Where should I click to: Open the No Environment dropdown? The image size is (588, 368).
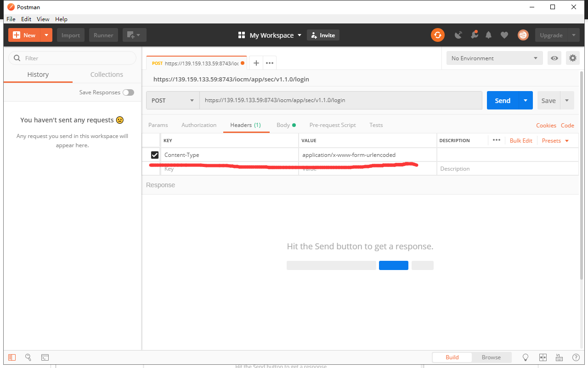coord(494,58)
